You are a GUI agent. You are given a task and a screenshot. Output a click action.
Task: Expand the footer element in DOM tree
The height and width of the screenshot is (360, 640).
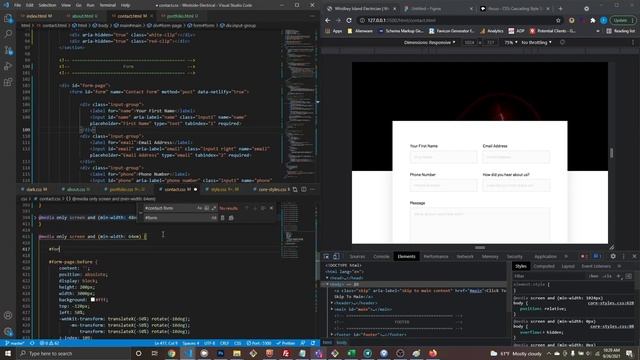332,334
